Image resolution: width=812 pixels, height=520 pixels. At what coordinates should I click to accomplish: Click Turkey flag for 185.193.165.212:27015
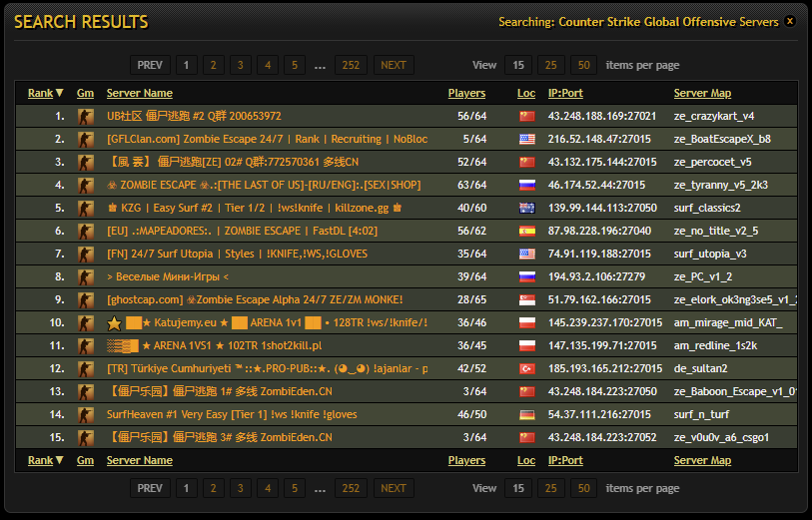[x=526, y=369]
